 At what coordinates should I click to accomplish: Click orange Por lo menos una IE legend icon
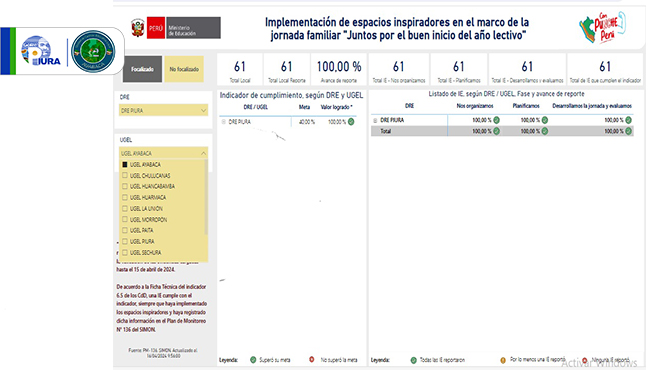click(x=503, y=360)
